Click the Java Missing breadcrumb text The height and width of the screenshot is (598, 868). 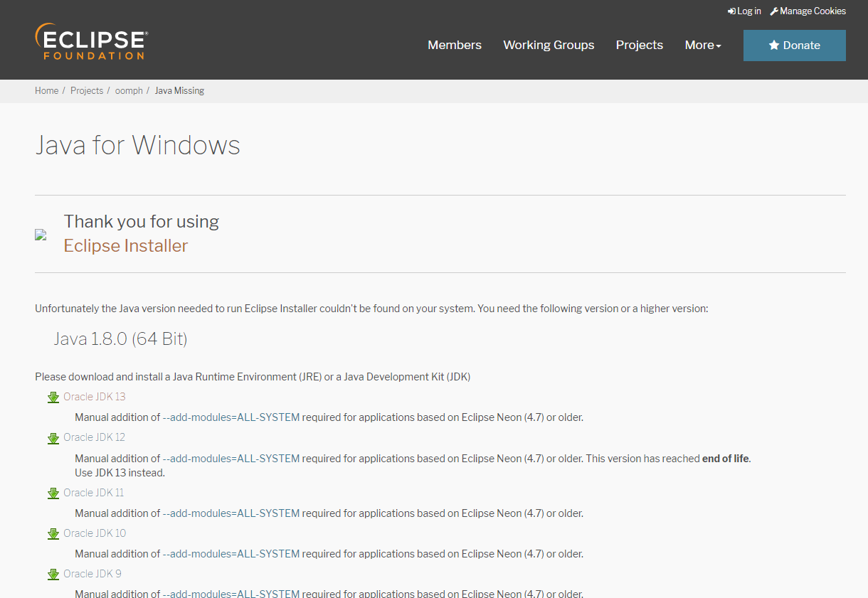[179, 91]
